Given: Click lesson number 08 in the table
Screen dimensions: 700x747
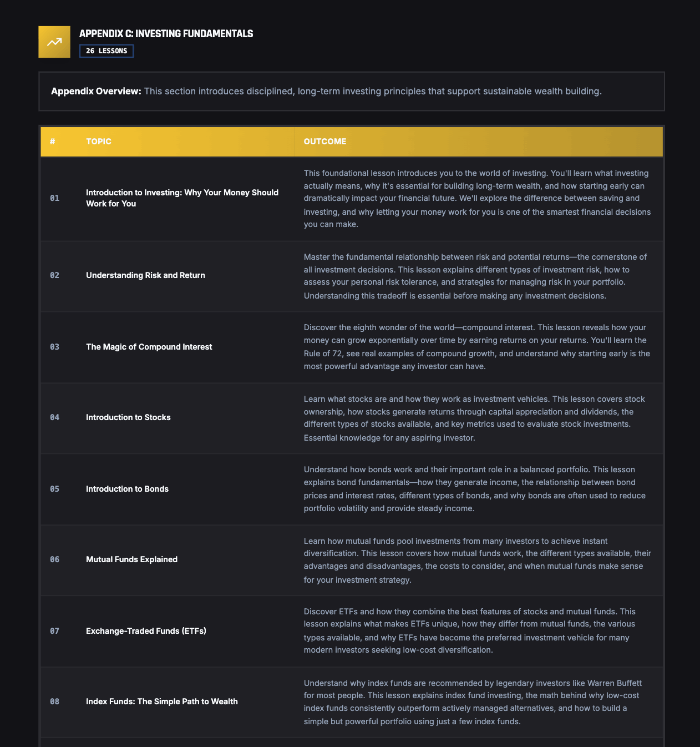Looking at the screenshot, I should tap(54, 701).
